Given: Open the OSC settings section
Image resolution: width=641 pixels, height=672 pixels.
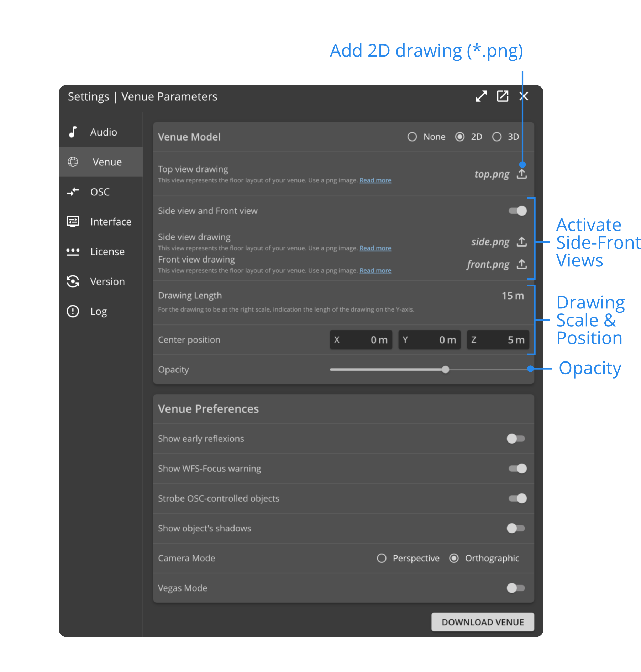Looking at the screenshot, I should pyautogui.click(x=101, y=192).
